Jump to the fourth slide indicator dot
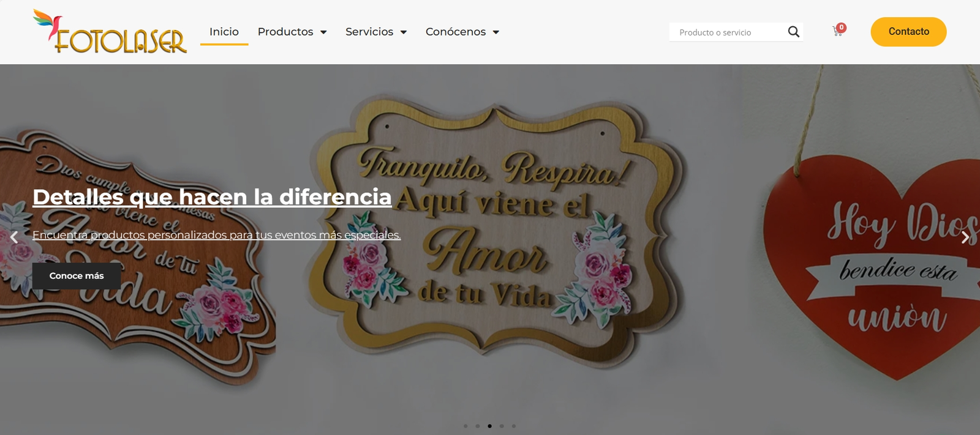The height and width of the screenshot is (435, 980). tap(502, 426)
